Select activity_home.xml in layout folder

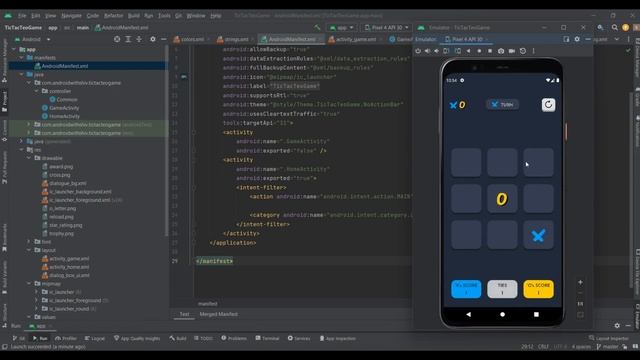coord(69,267)
